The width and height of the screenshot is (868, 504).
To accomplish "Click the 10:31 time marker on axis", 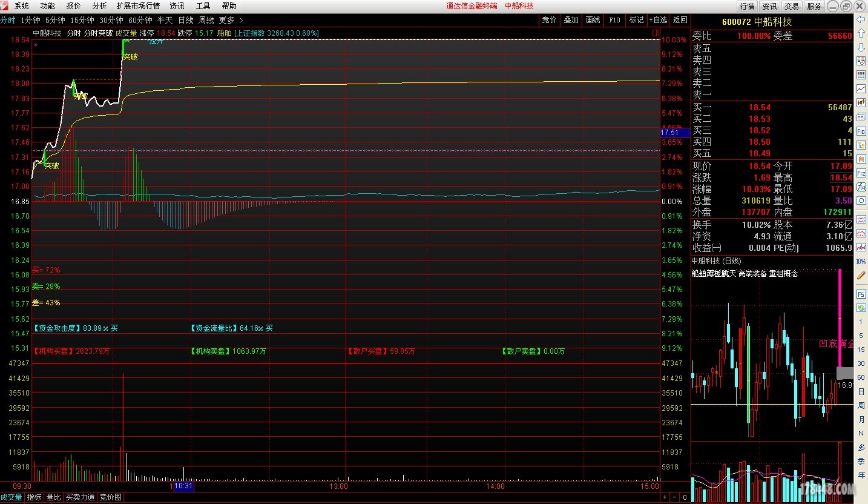I will pos(183,486).
